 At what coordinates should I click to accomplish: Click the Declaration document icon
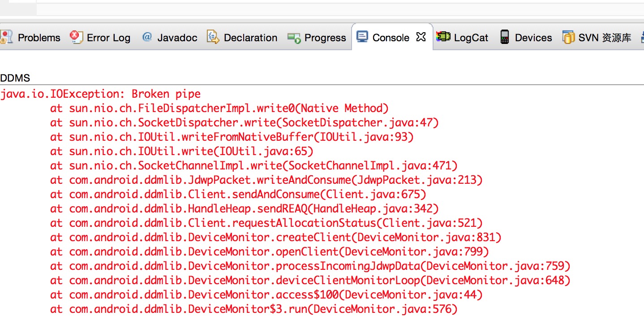tap(213, 37)
